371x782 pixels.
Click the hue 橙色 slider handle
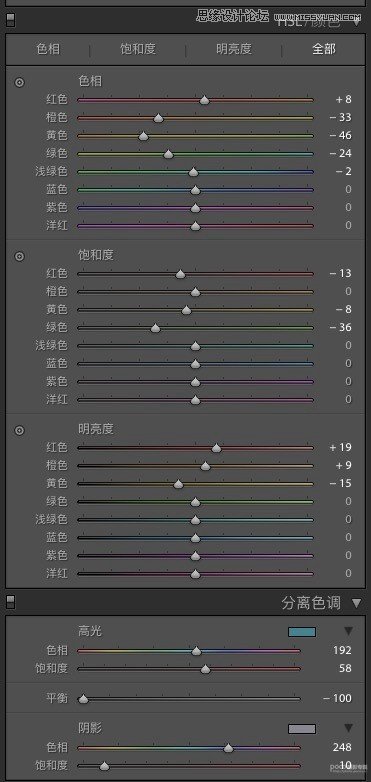pyautogui.click(x=158, y=118)
